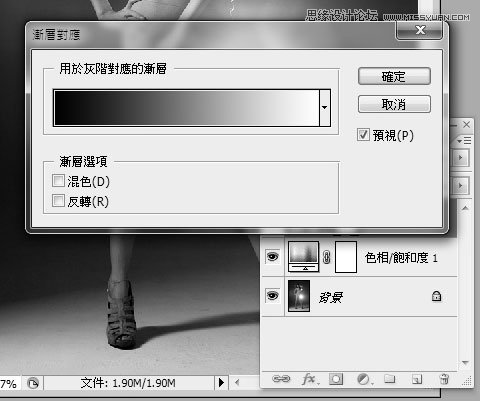Click the 取消 cancel button

tap(394, 104)
